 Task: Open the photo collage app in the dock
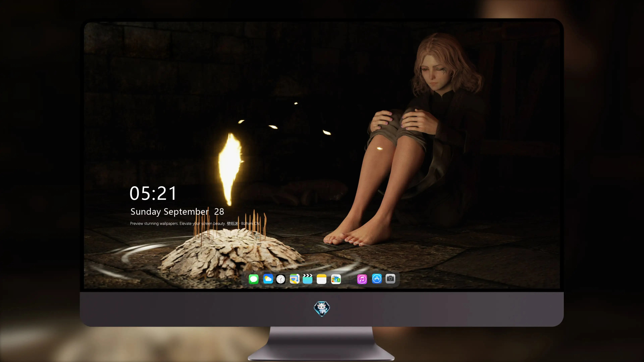pos(336,279)
